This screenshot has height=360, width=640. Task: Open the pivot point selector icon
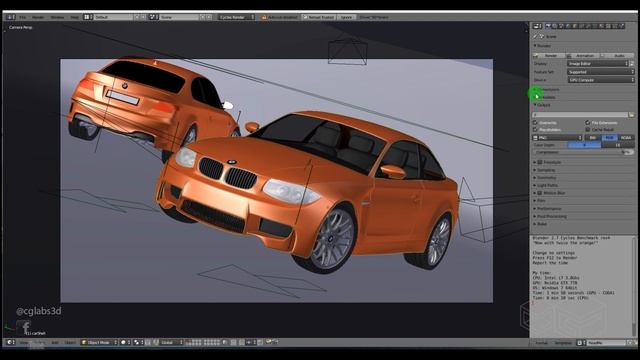coord(138,342)
